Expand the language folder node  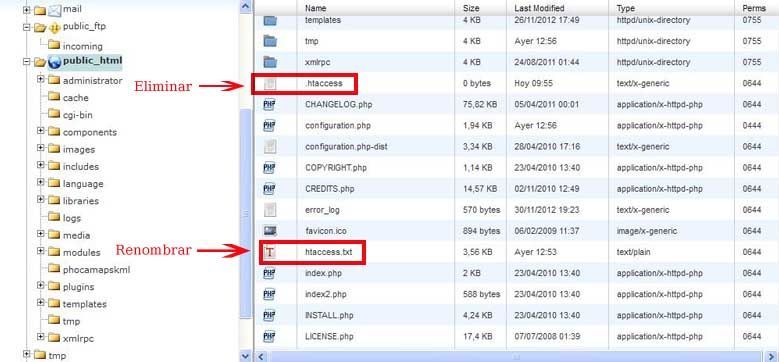pyautogui.click(x=41, y=183)
